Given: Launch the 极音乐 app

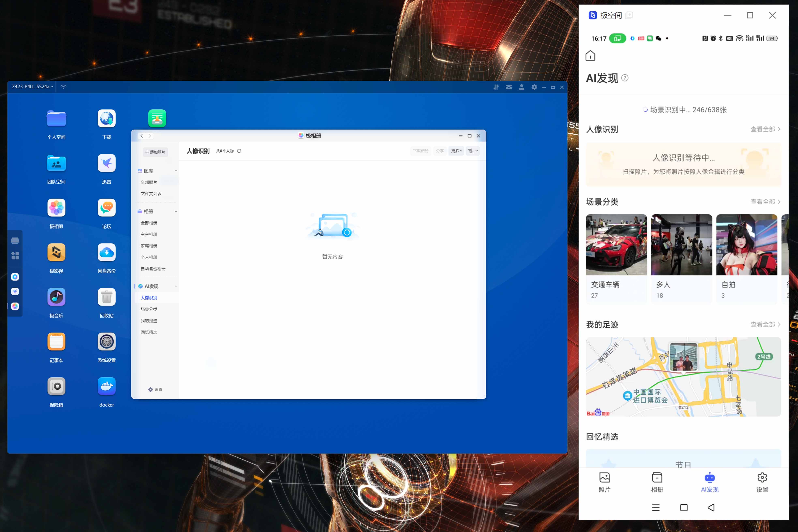Looking at the screenshot, I should click(x=56, y=297).
